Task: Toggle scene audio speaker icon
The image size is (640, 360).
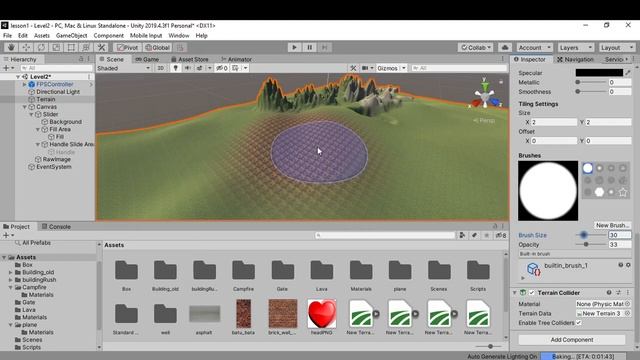Action: tap(188, 68)
